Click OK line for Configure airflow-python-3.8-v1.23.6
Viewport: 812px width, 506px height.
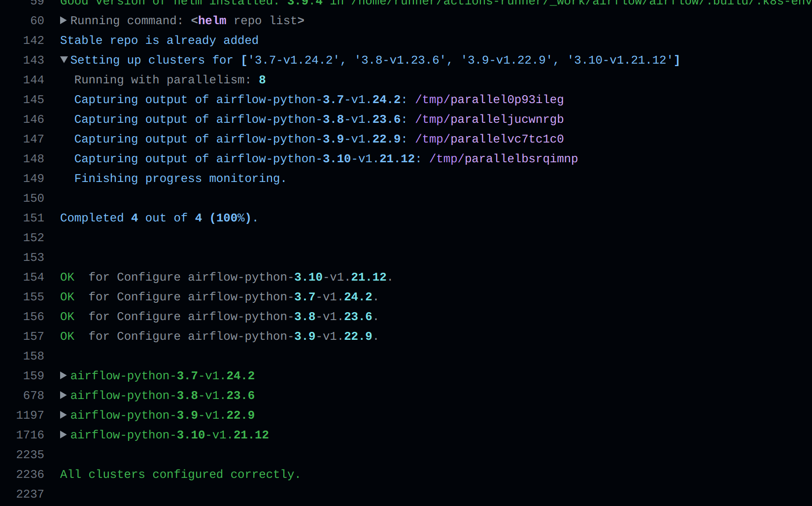219,317
